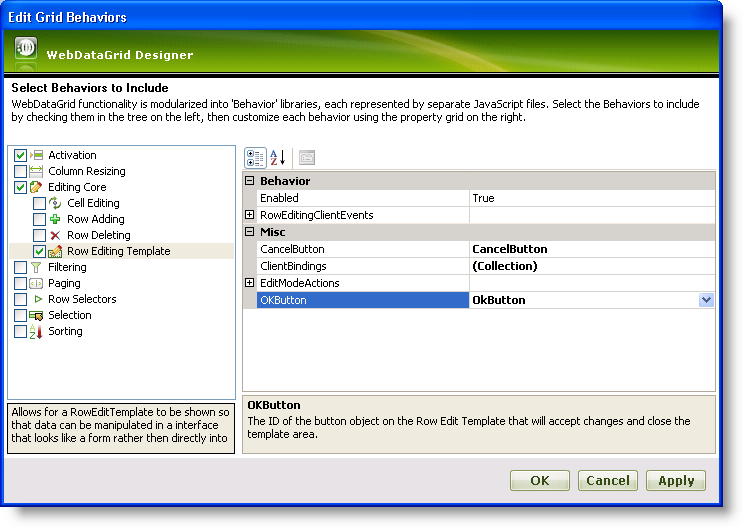Click the Row Selectors arrow icon
This screenshot has width=743, height=527.
click(38, 299)
